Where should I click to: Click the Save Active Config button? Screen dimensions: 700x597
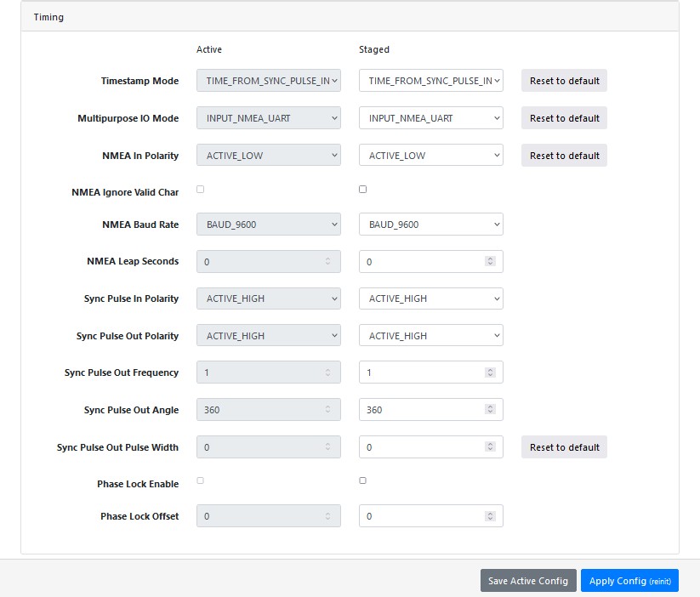pyautogui.click(x=528, y=581)
